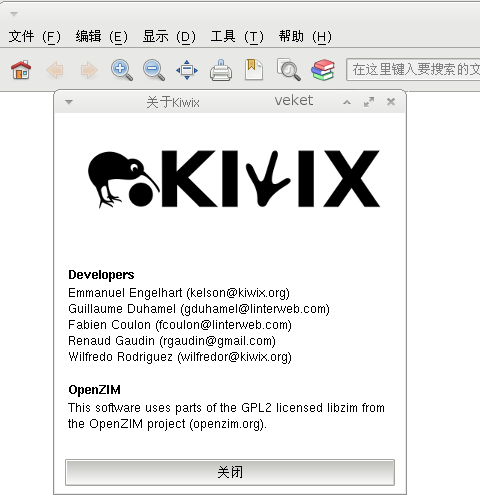This screenshot has width=480, height=495.
Task: Click Emmanuel Engelhart kelson@kiwix.org line
Action: [x=179, y=293]
